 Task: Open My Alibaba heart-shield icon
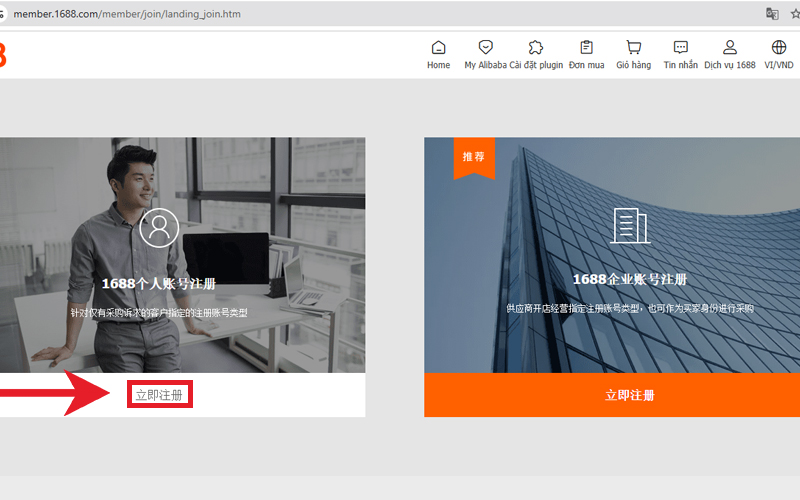tap(485, 47)
